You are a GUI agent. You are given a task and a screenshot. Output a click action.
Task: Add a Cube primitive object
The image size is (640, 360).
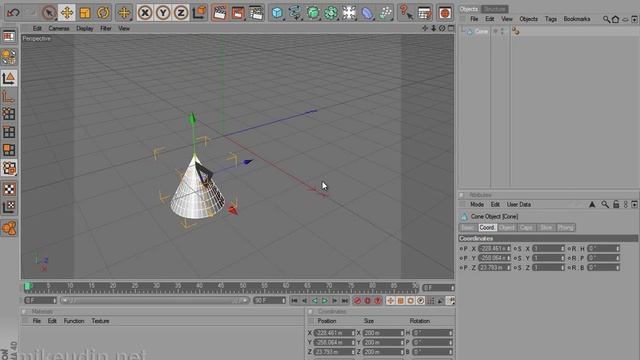pyautogui.click(x=278, y=13)
